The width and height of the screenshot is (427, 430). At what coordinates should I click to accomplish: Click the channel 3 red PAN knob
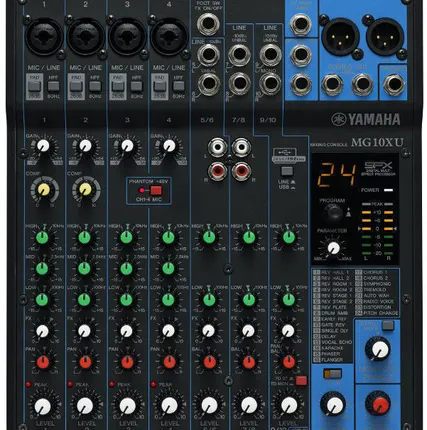(x=127, y=362)
